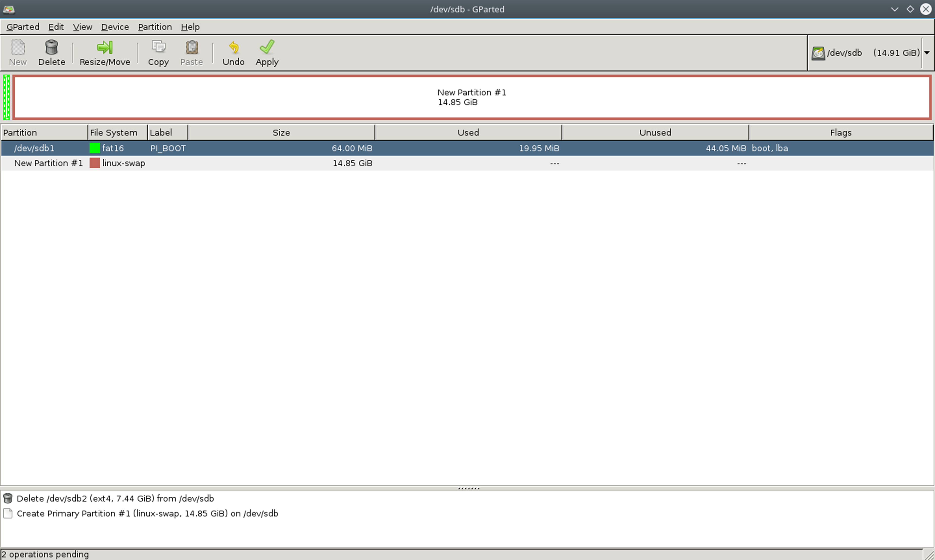Select the /dev/sdb1 partition row
Viewport: 935px width, 560px height.
[x=467, y=148]
